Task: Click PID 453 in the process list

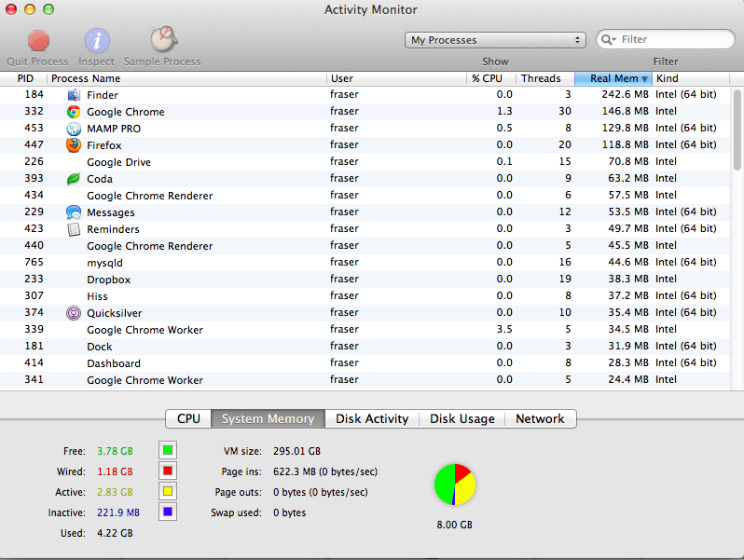Action: coord(34,128)
